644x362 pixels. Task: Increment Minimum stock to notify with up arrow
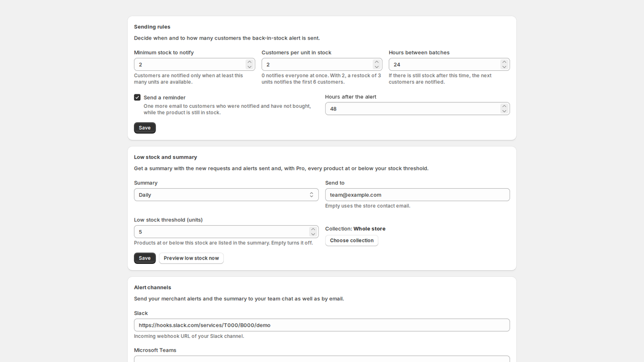(x=250, y=62)
